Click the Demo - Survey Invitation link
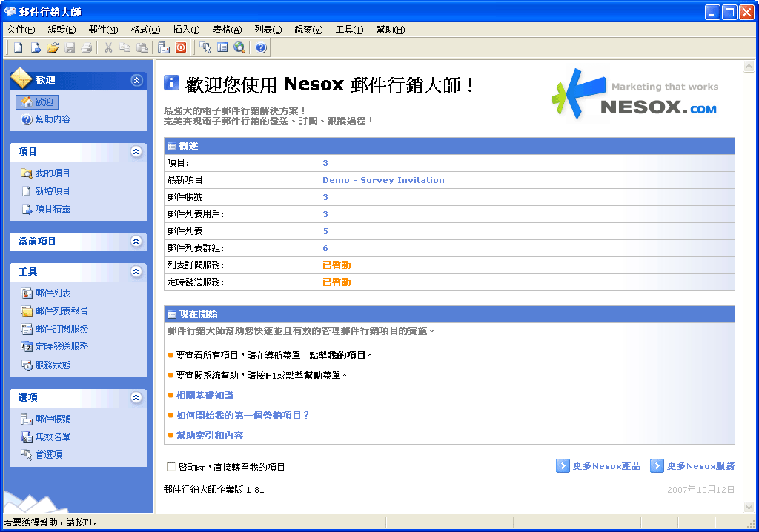 click(383, 180)
